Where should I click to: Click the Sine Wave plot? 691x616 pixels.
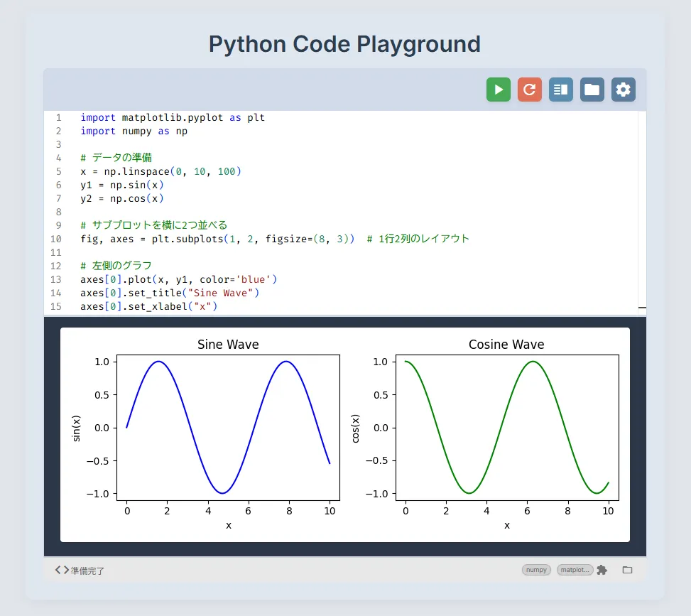pyautogui.click(x=227, y=426)
